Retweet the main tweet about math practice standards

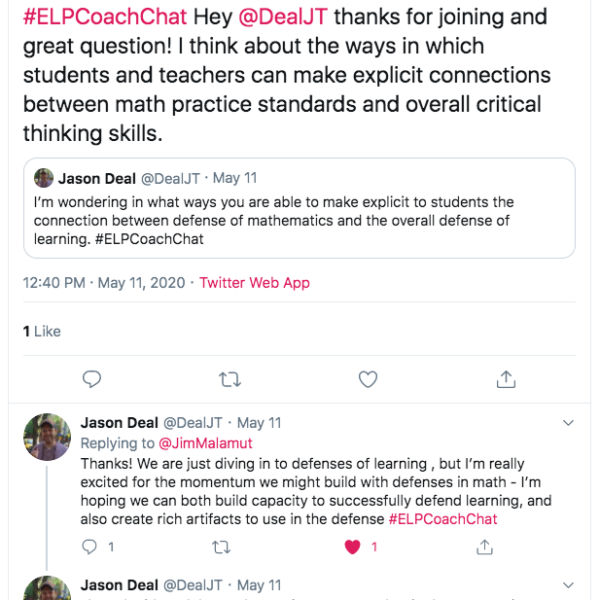[230, 380]
